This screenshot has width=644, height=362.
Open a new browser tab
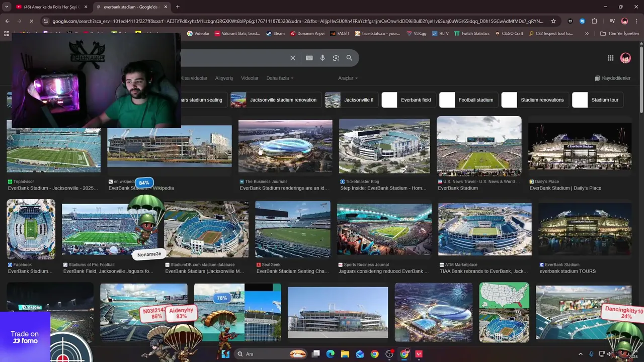(x=178, y=7)
